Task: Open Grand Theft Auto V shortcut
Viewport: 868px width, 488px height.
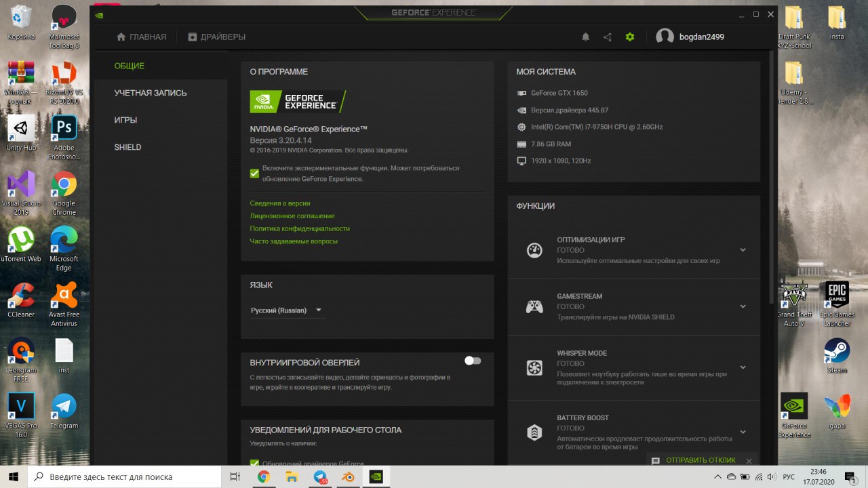Action: click(794, 304)
